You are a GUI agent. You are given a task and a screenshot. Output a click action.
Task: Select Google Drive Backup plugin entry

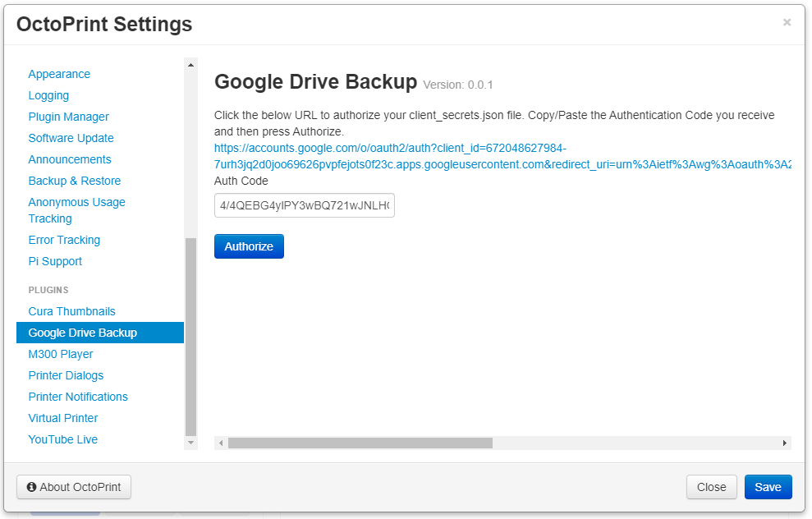pyautogui.click(x=100, y=333)
